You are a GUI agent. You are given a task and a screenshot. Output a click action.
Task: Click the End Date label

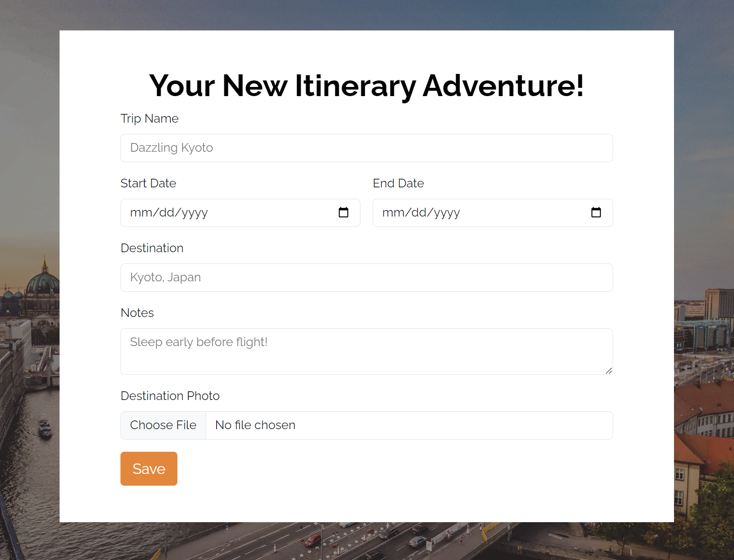[x=398, y=183]
